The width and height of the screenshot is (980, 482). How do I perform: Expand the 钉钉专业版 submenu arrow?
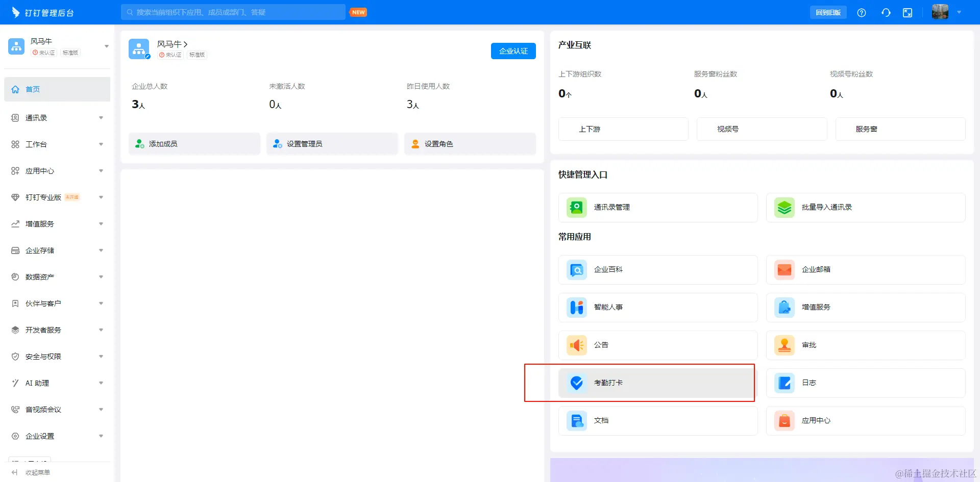(101, 197)
